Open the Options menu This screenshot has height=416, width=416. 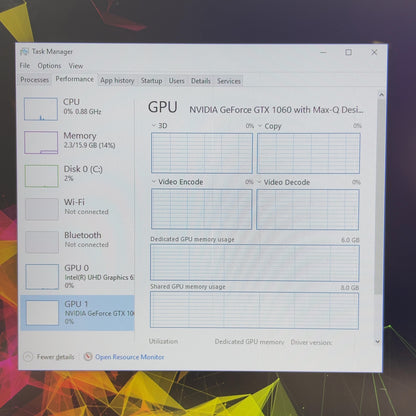pos(49,66)
